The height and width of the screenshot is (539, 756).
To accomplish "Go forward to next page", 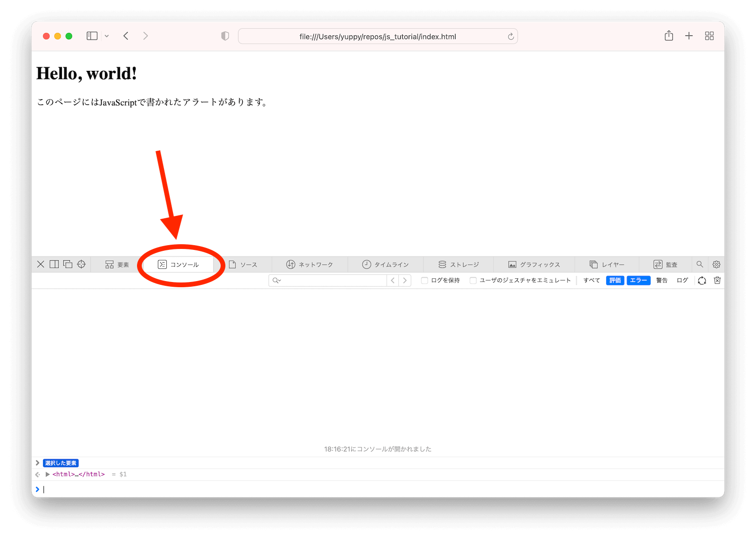I will [146, 36].
